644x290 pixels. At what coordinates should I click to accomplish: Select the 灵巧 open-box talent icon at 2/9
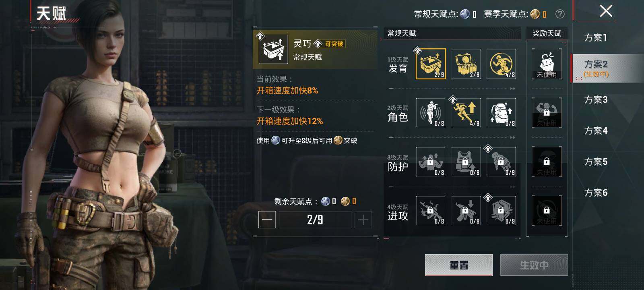431,64
